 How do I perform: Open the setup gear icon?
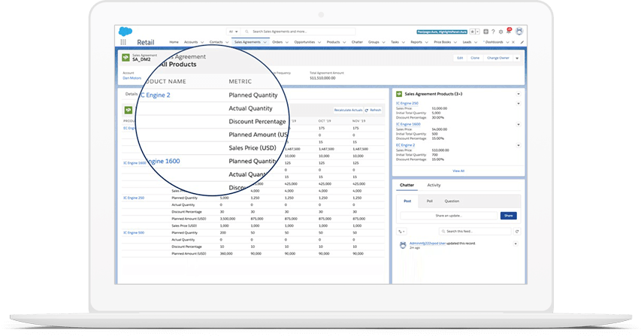(x=500, y=32)
